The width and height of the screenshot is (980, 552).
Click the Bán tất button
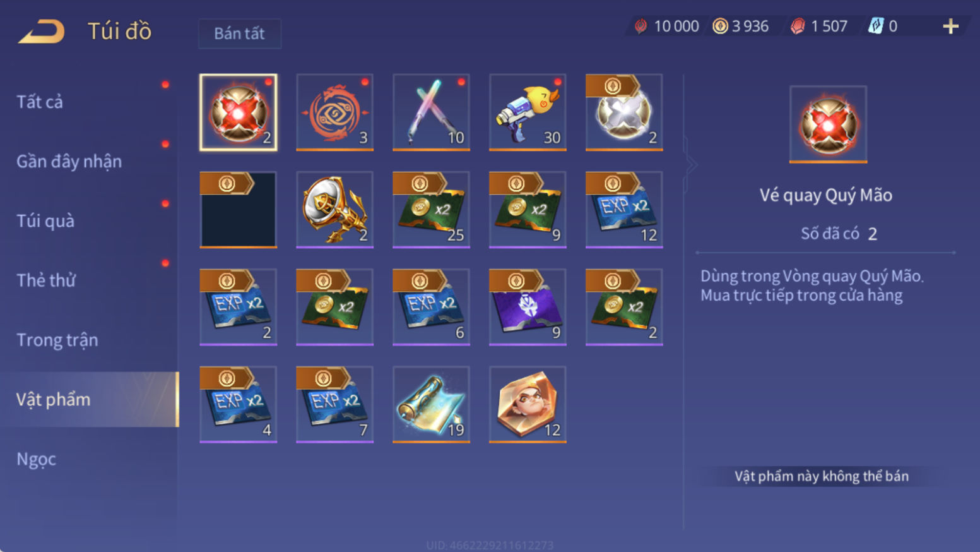pyautogui.click(x=239, y=33)
